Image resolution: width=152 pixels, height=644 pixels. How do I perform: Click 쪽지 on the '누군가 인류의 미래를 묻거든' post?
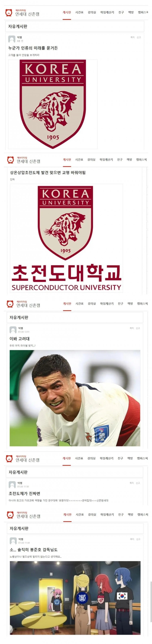[x=133, y=37]
